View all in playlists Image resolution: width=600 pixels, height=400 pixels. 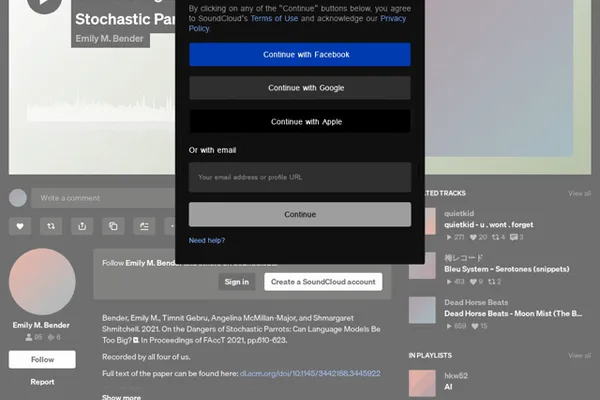[x=579, y=356]
